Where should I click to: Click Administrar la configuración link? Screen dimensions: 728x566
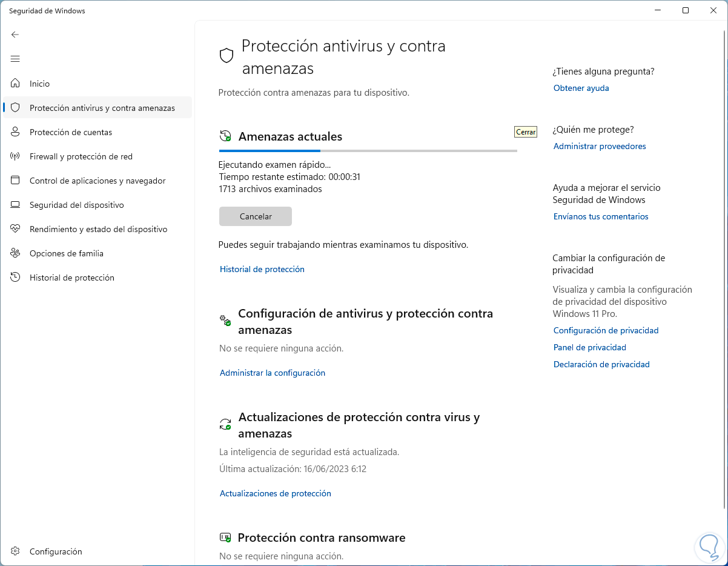point(272,373)
